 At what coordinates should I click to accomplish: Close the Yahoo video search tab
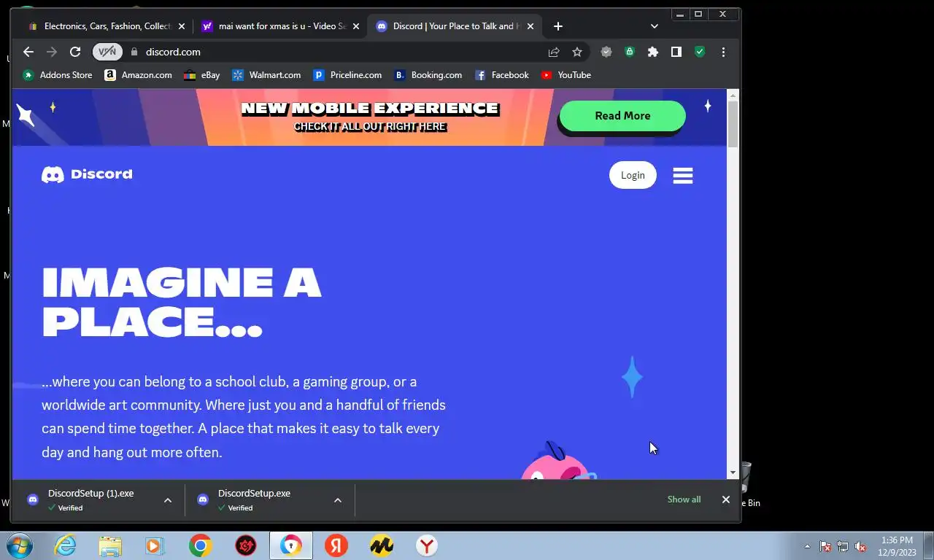click(356, 26)
